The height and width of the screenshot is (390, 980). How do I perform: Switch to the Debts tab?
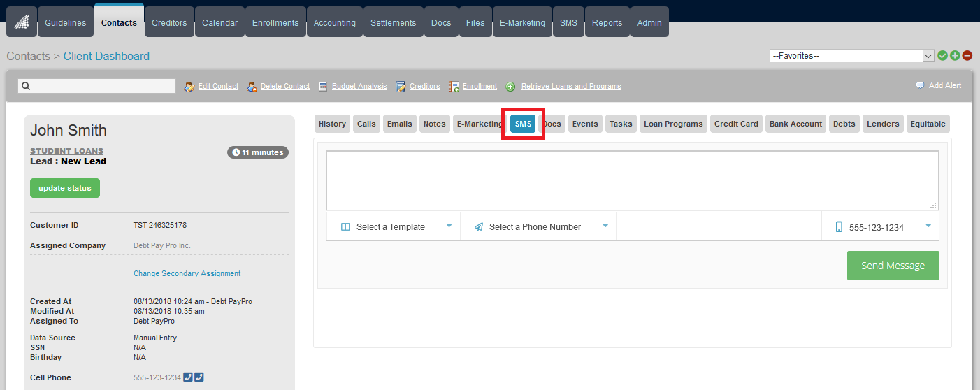pyautogui.click(x=844, y=124)
